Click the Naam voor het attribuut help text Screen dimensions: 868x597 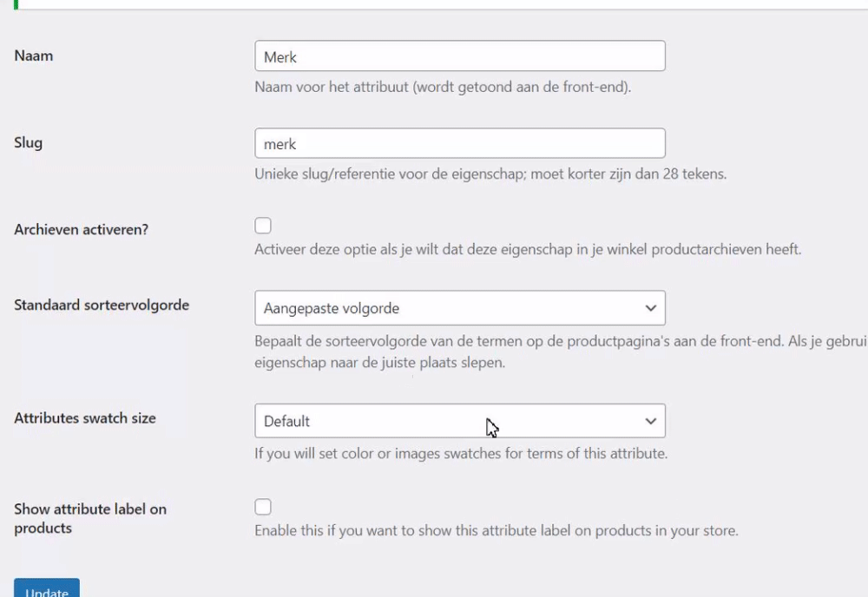[442, 87]
